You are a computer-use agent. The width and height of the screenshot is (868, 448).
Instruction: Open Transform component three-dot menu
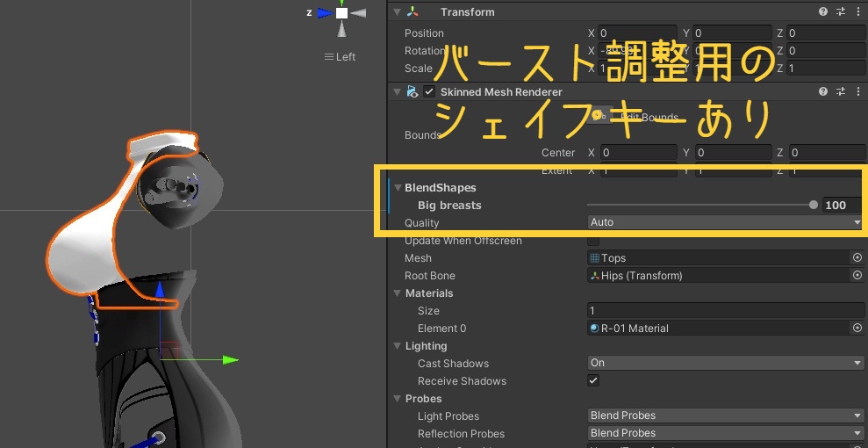[x=858, y=11]
